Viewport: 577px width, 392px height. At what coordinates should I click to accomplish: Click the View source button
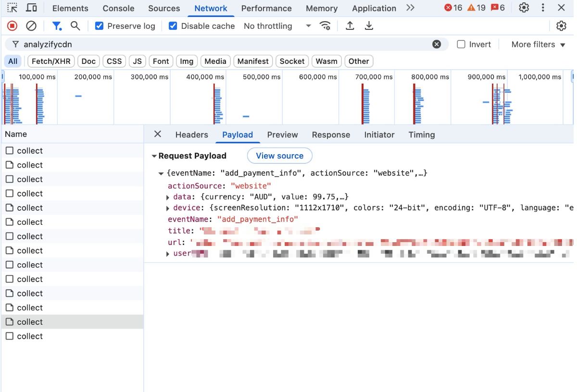(280, 156)
